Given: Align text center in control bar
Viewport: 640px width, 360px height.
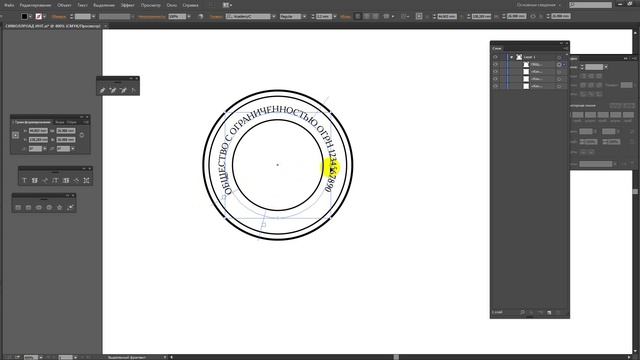Looking at the screenshot, I should (x=367, y=16).
